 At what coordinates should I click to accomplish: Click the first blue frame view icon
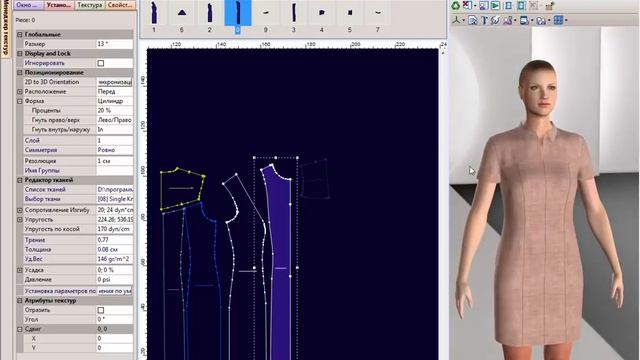point(509,6)
